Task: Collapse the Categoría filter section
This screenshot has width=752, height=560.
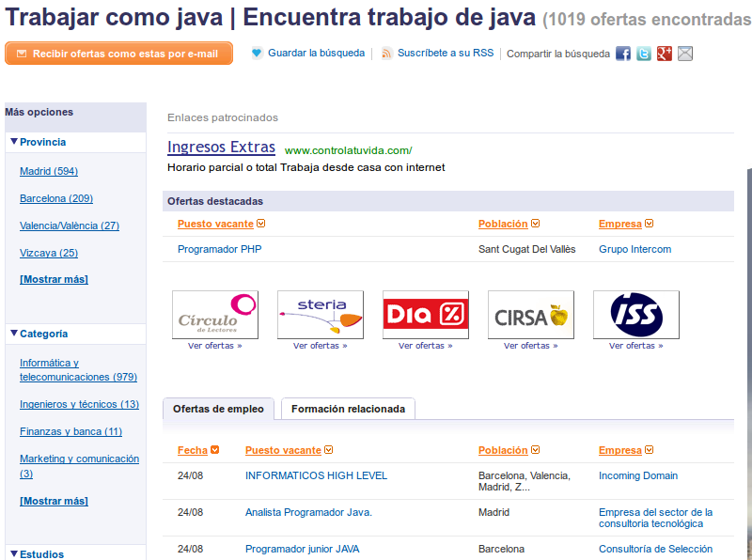Action: pos(14,334)
